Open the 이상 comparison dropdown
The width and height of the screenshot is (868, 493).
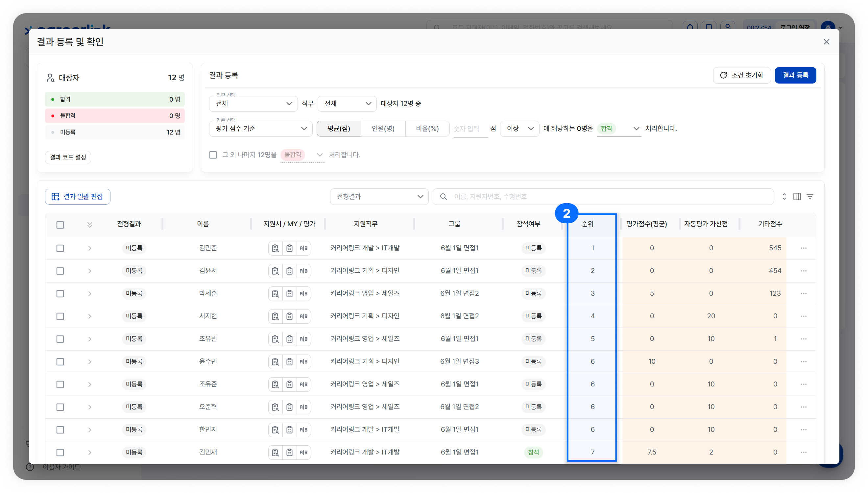tap(519, 129)
